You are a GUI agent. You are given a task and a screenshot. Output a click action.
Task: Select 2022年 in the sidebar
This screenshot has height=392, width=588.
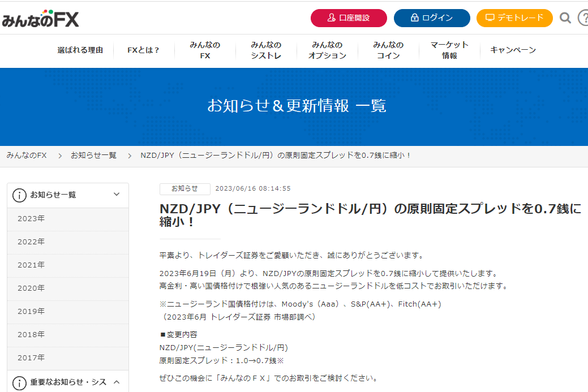(x=68, y=242)
